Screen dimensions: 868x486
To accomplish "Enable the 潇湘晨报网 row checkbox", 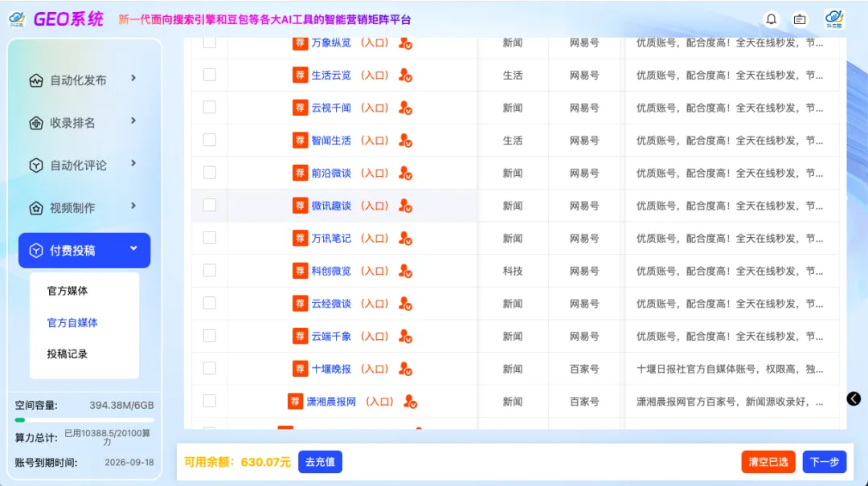I will click(209, 401).
